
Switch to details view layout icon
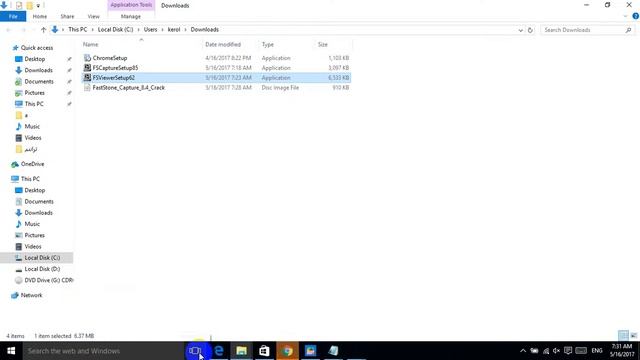[623, 336]
